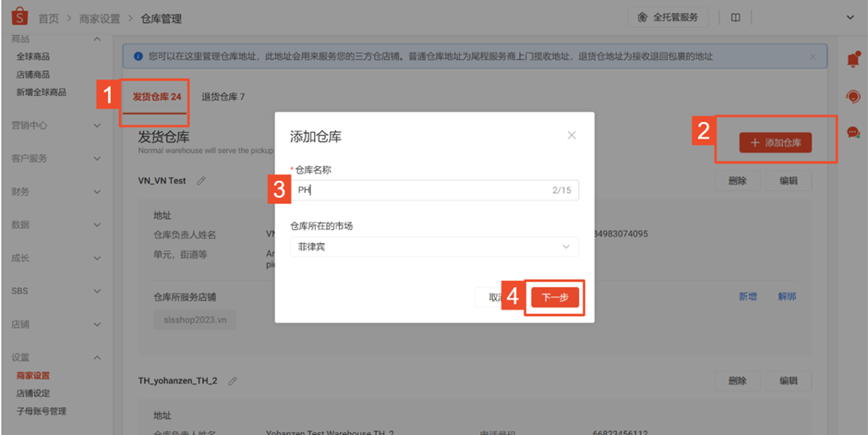Click the TH_yohanzen_TH_2 warehouse name
This screenshot has height=435, width=868.
(177, 381)
